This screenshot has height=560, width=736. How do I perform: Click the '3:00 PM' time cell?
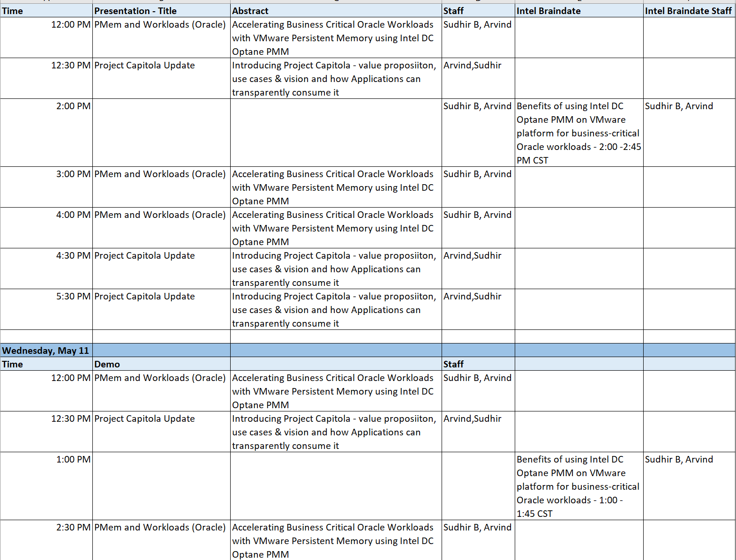[x=46, y=187]
